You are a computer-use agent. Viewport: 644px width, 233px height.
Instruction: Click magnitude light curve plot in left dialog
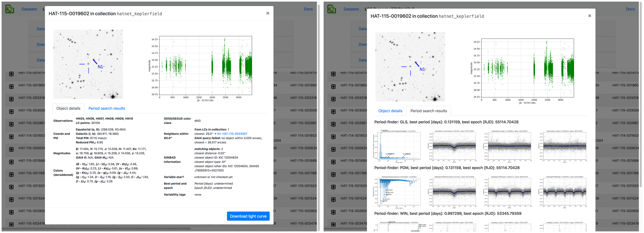click(x=201, y=67)
